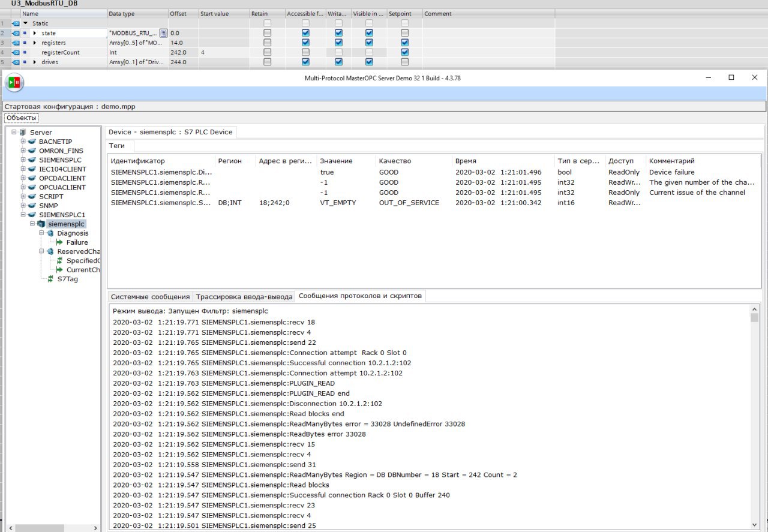Click the log scrollbar up arrow

(x=755, y=309)
